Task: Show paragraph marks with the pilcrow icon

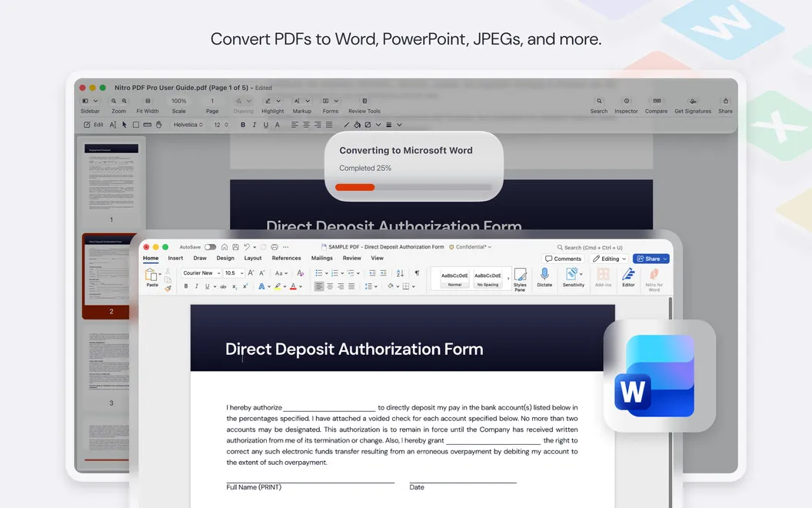Action: pyautogui.click(x=417, y=272)
